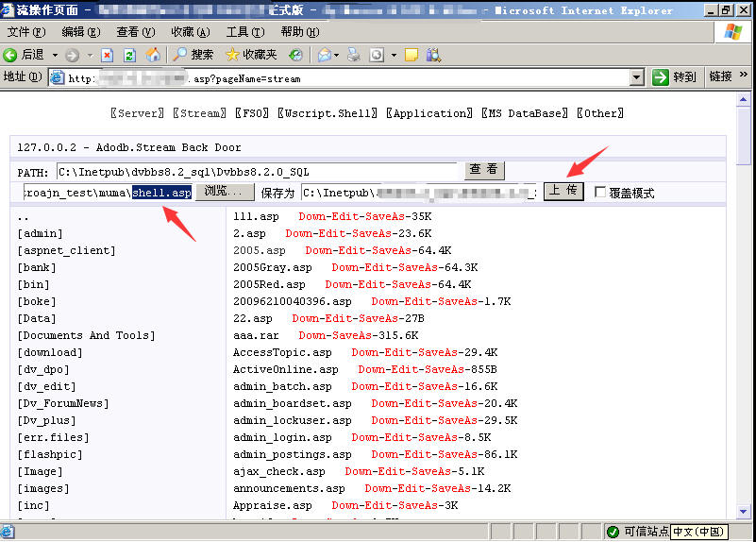Viewport: 756px width, 542px height.
Task: Click the Research toolbar icon
Action: click(x=433, y=55)
